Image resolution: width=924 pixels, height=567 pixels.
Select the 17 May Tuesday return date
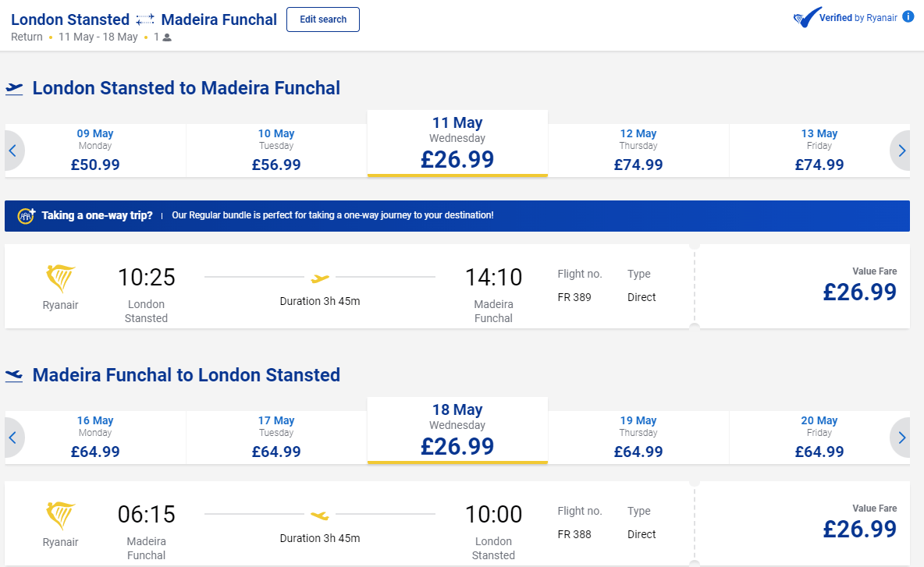(276, 438)
